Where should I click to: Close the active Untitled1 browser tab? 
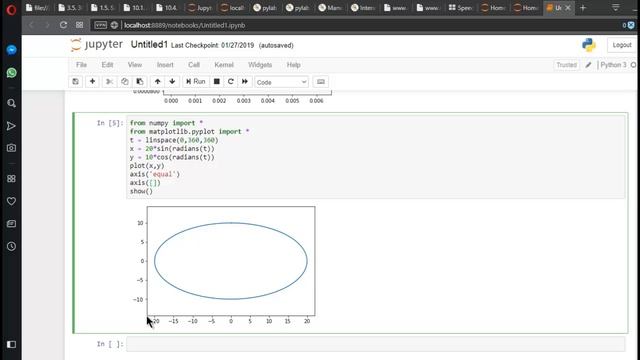tap(568, 8)
